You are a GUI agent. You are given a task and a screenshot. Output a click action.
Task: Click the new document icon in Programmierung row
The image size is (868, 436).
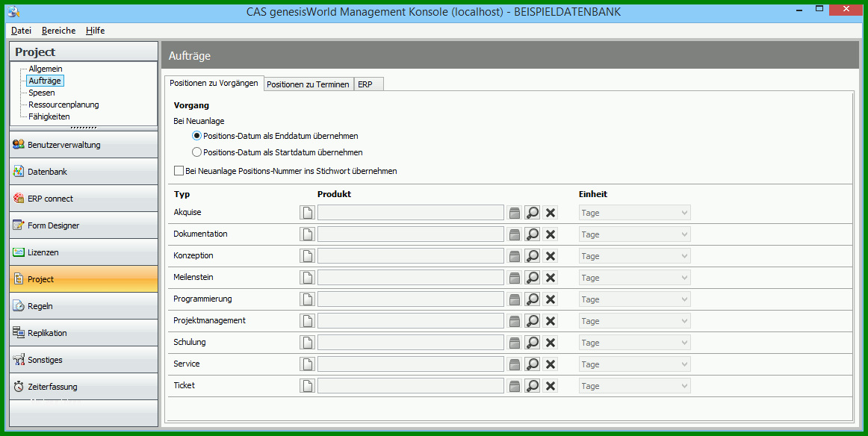click(307, 299)
